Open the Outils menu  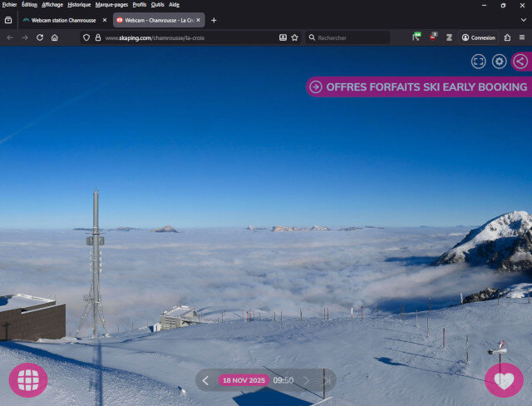point(157,5)
